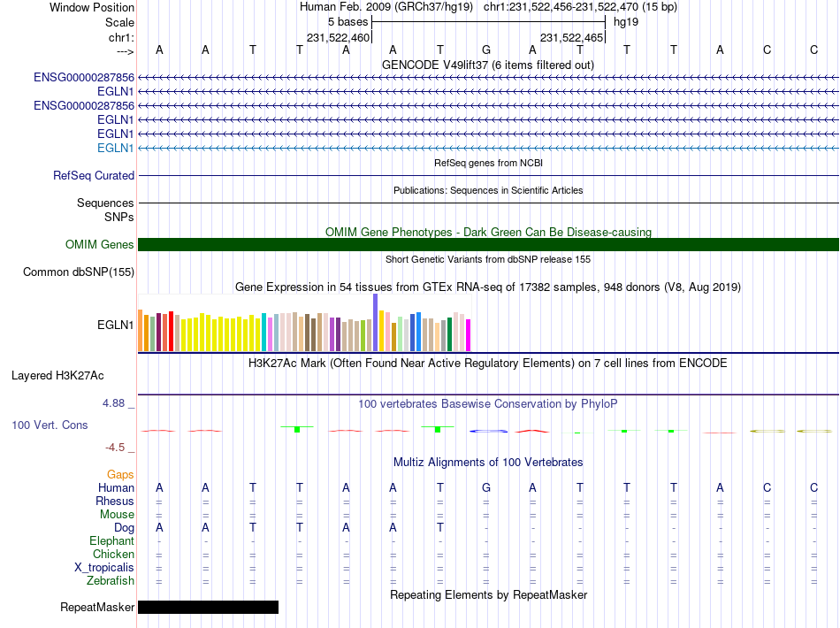Click the light-blue EGLN1 transcript arrow line
Screen dimensions: 840x628
pyautogui.click(x=488, y=148)
